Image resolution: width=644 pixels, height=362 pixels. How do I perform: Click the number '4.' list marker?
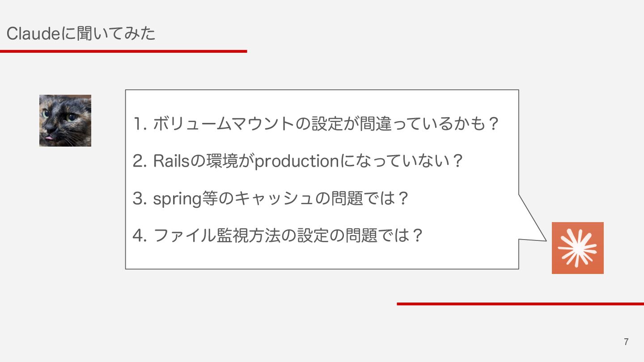point(140,235)
